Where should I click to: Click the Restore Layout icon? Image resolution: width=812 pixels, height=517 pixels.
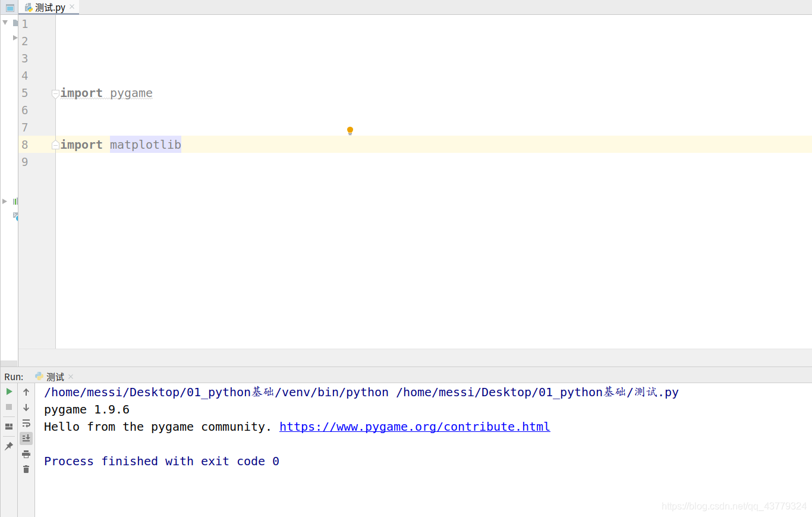click(x=9, y=426)
